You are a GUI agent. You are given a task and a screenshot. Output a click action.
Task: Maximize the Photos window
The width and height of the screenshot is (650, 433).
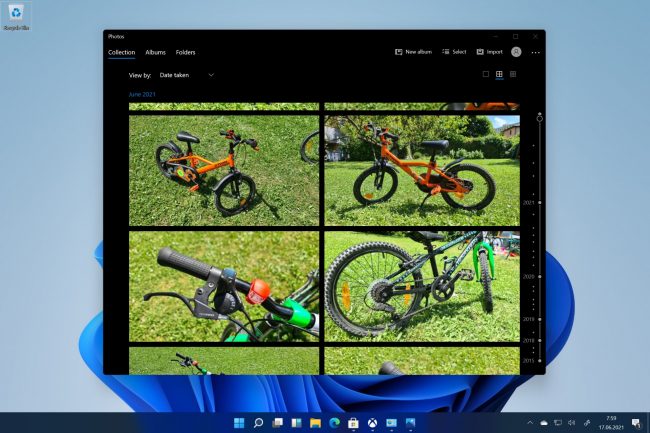[515, 36]
